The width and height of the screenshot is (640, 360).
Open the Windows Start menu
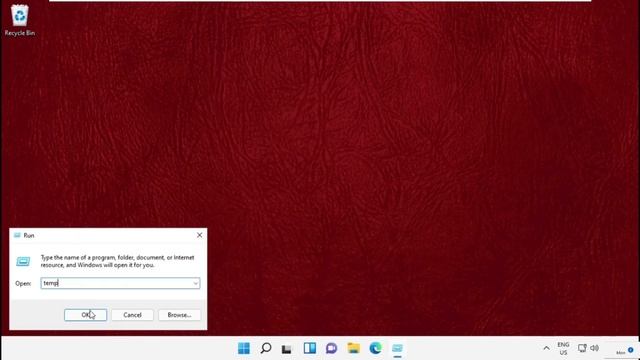point(244,348)
